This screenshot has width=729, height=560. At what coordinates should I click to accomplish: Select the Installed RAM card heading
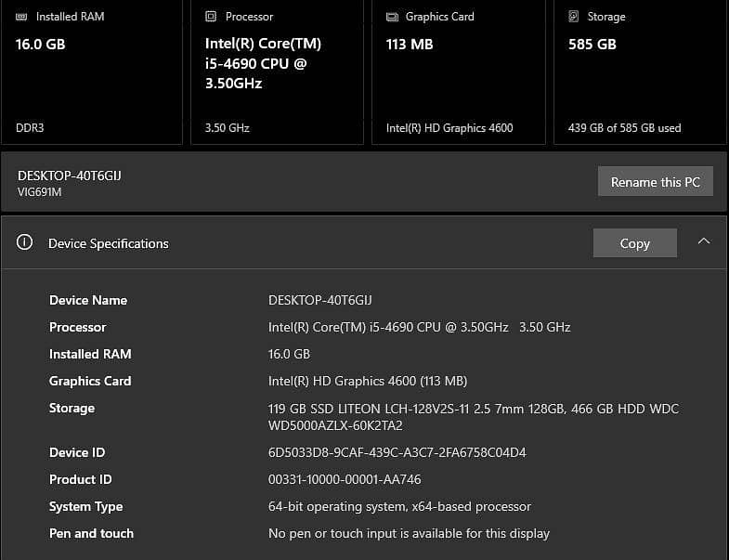click(71, 17)
